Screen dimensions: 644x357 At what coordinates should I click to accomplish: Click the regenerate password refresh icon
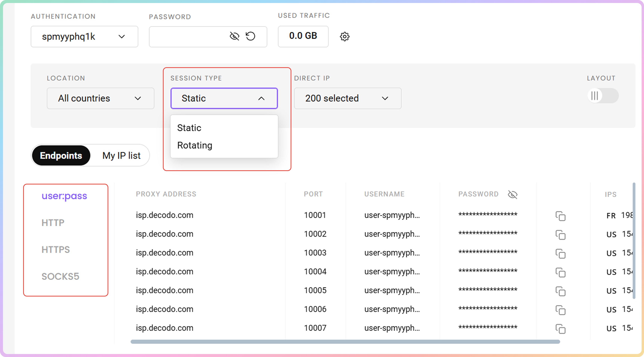(250, 36)
